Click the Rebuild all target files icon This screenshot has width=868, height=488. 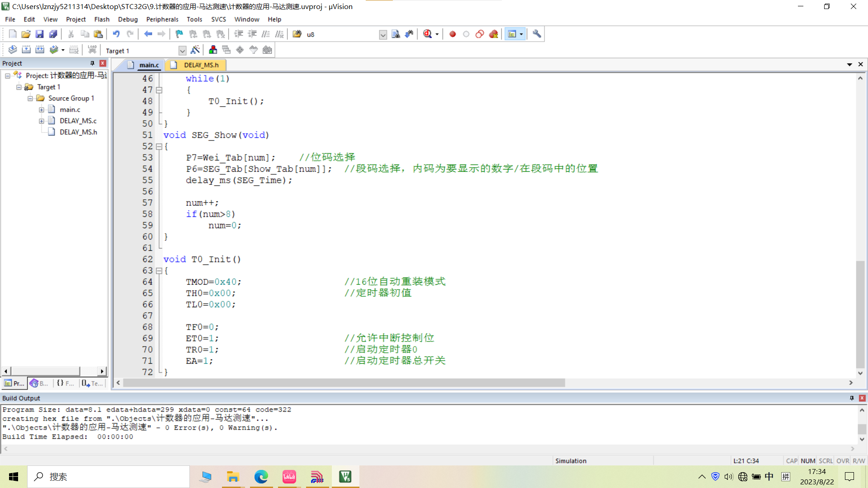click(40, 50)
